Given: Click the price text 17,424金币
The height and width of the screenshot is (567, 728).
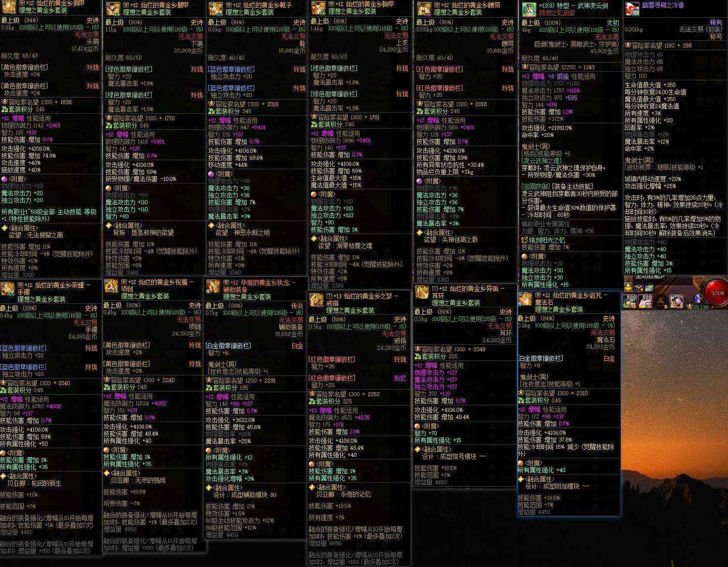Looking at the screenshot, I should pos(85,49).
